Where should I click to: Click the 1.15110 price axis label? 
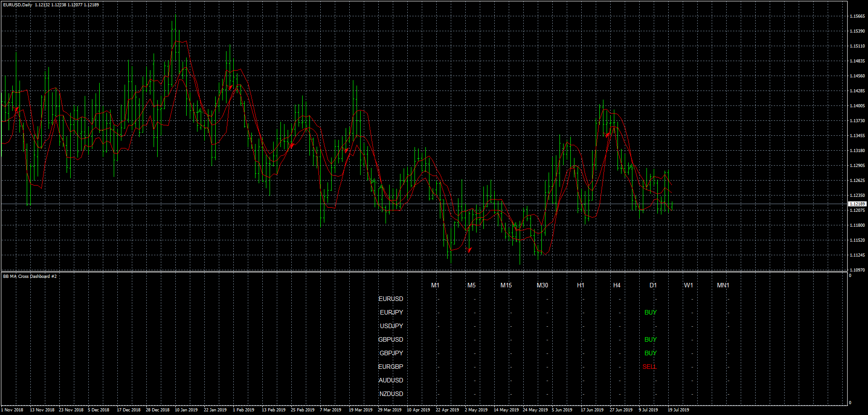[x=857, y=46]
